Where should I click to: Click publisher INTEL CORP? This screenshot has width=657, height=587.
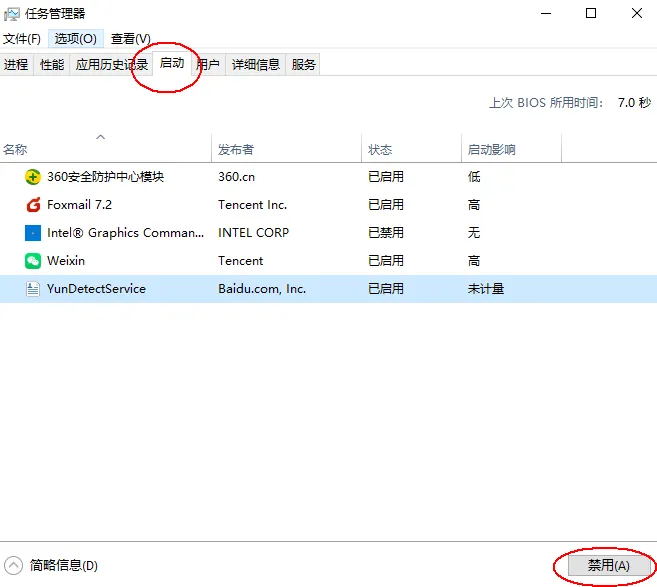[x=253, y=233]
